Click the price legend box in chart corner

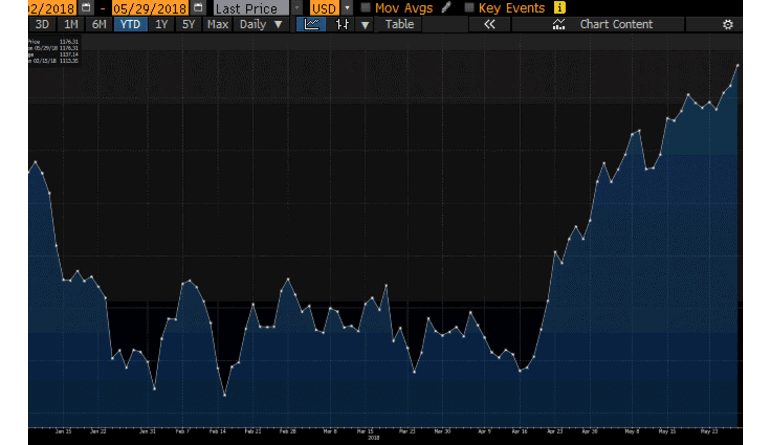(54, 52)
